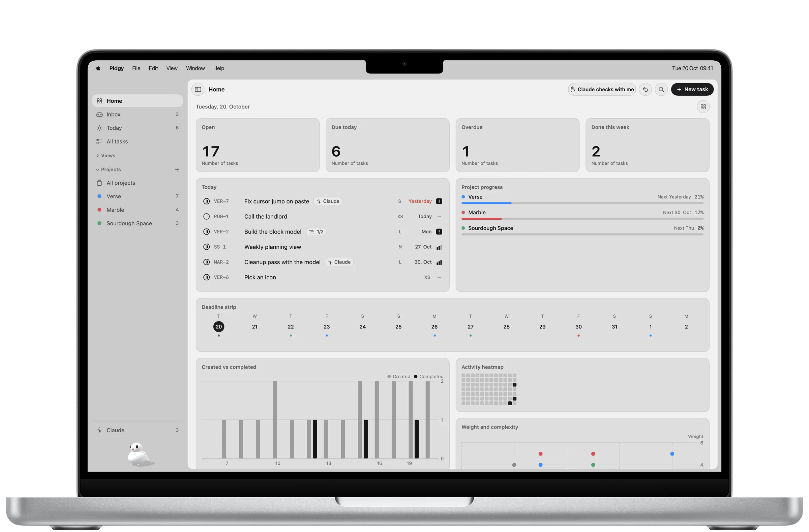This screenshot has height=532, width=809.
Task: Toggle the sidebar panel icon
Action: pyautogui.click(x=198, y=89)
